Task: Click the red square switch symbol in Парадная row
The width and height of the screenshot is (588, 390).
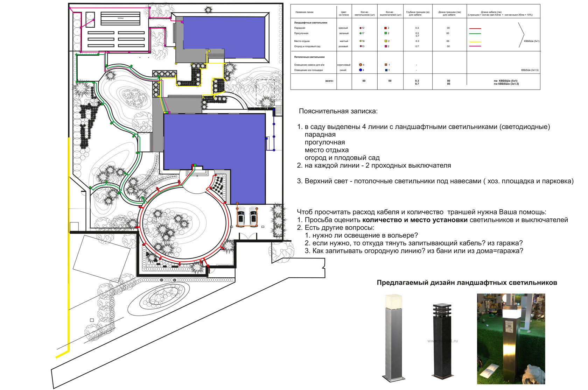Action: click(x=385, y=28)
